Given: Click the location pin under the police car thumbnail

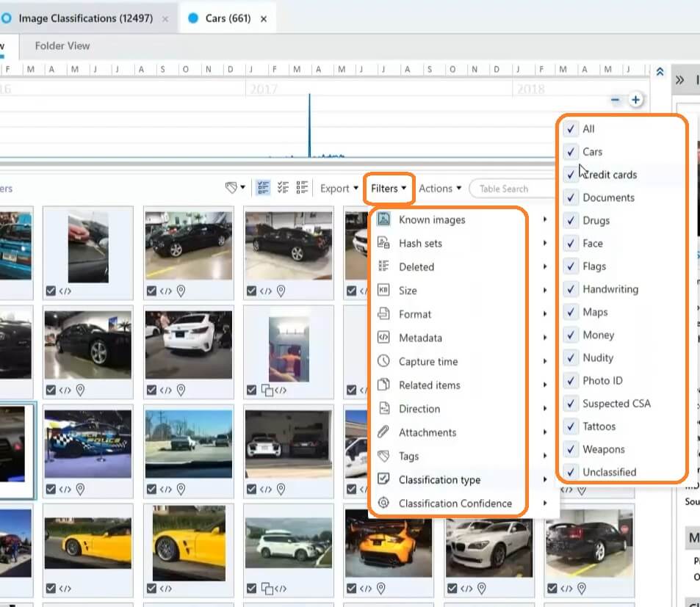Looking at the screenshot, I should click(x=80, y=490).
